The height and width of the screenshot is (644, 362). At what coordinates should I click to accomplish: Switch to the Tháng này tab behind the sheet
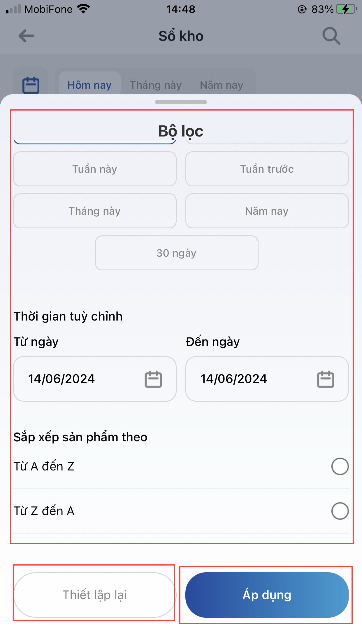click(x=156, y=85)
